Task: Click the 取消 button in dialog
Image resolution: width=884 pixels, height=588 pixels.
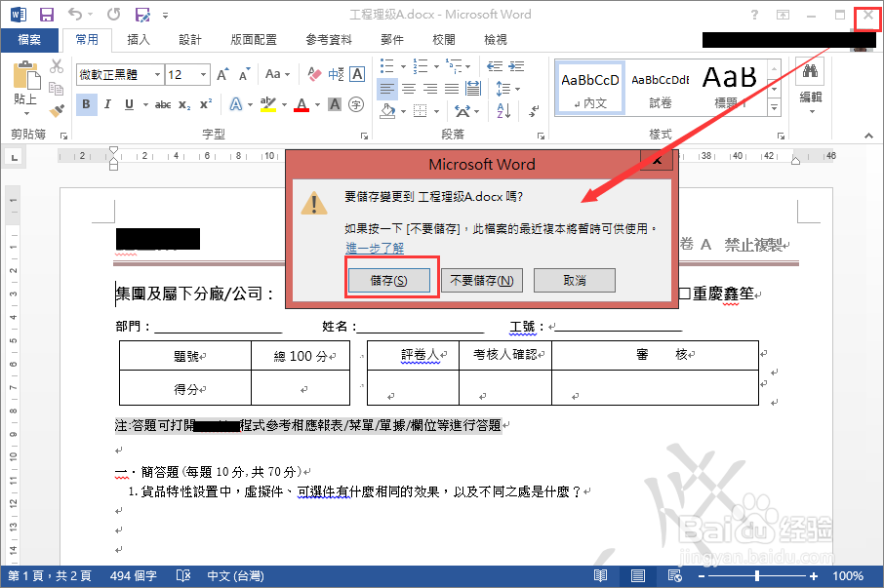Action: click(x=575, y=281)
